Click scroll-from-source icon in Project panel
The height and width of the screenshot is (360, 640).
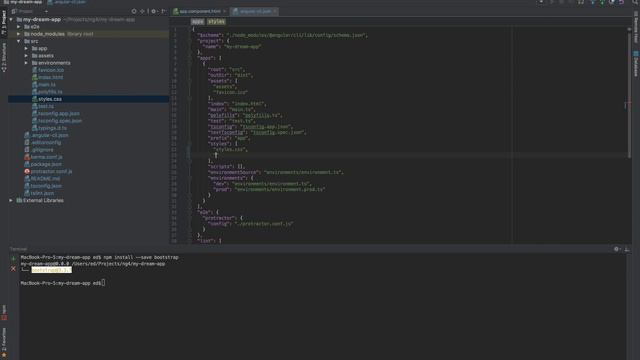[x=134, y=11]
